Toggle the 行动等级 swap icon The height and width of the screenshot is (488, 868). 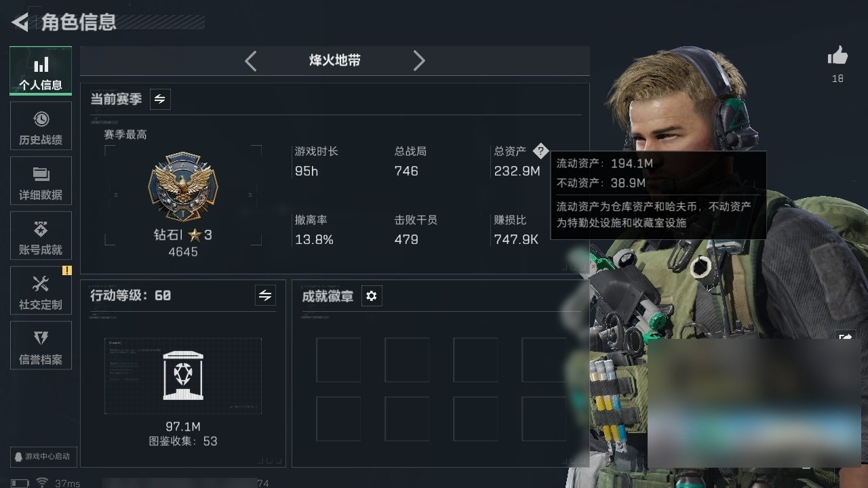tap(265, 296)
